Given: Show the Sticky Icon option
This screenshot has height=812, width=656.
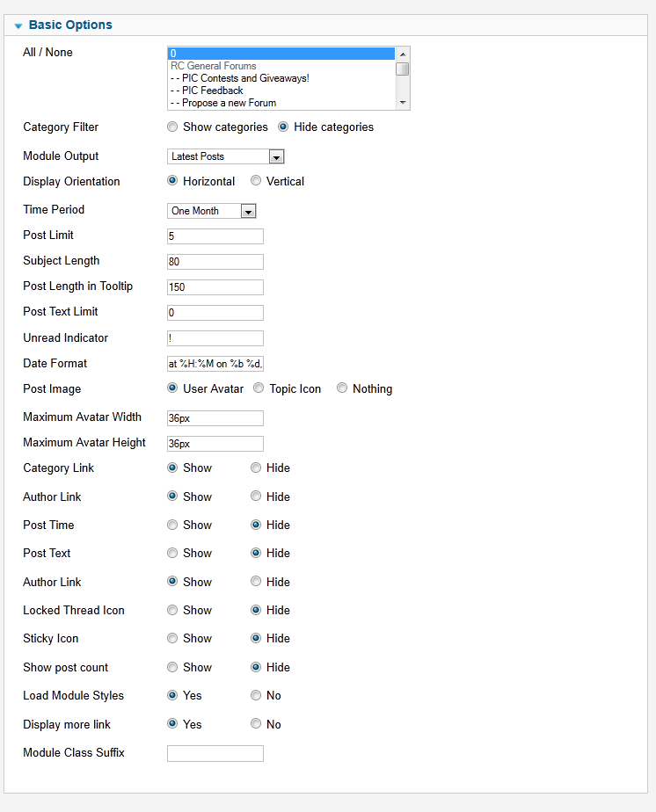Looking at the screenshot, I should [x=172, y=639].
